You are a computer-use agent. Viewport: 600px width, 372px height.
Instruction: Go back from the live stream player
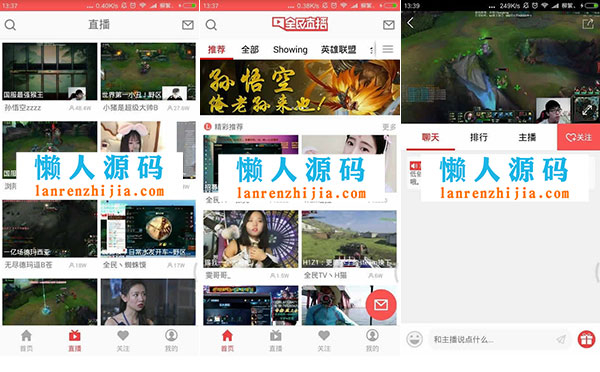click(x=411, y=23)
